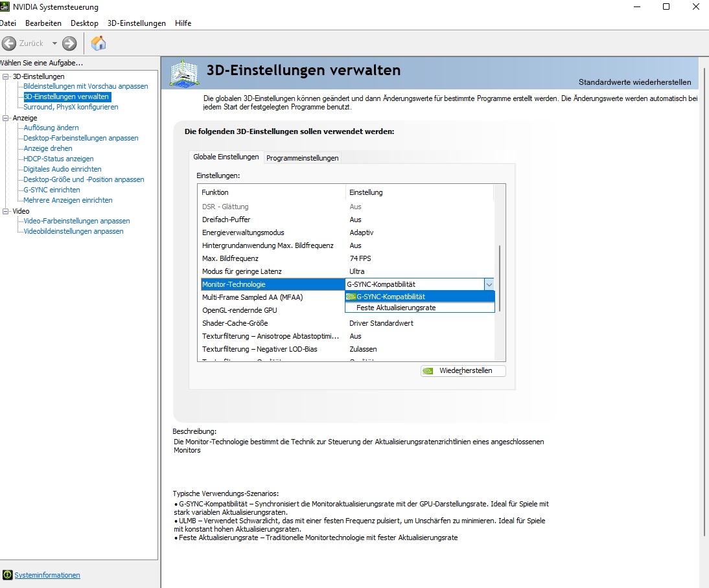Select Texturfilterung Negativer LOD-Bias row

click(347, 349)
